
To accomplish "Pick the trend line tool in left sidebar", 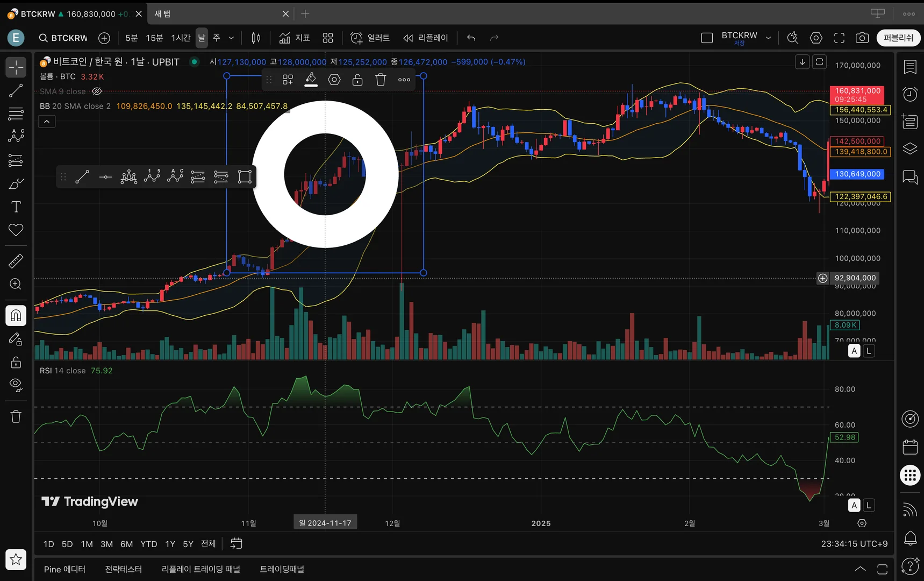I will point(16,90).
